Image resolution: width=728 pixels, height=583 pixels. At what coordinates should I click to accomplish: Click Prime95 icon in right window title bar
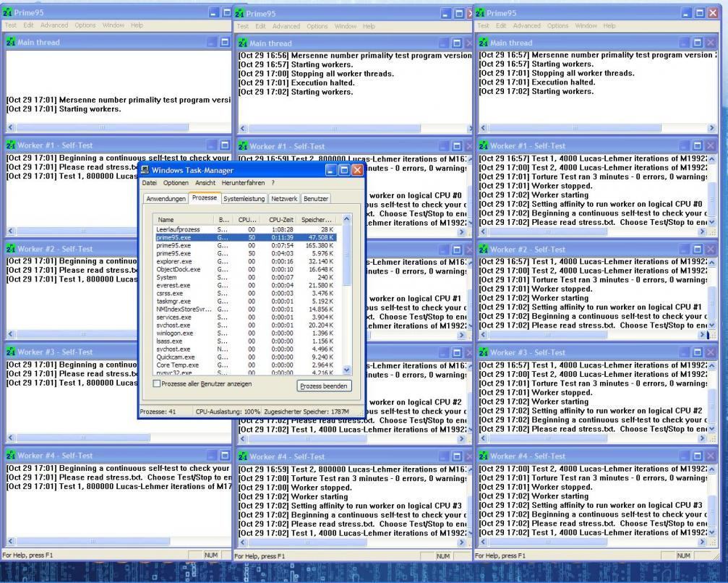pyautogui.click(x=480, y=13)
